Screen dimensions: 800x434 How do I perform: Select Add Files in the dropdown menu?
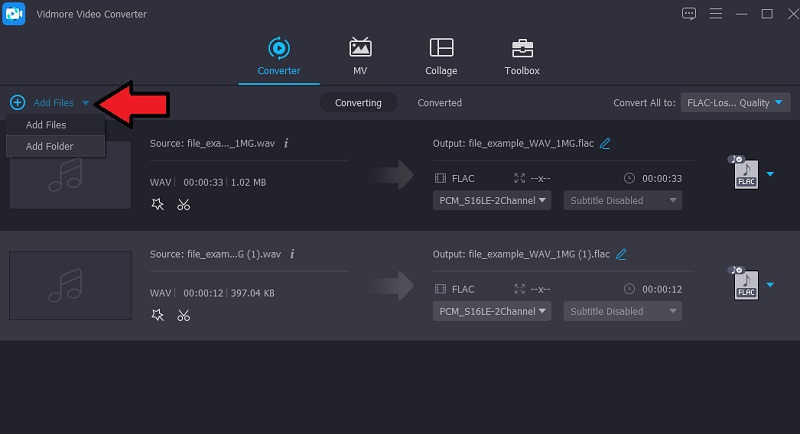[x=46, y=125]
